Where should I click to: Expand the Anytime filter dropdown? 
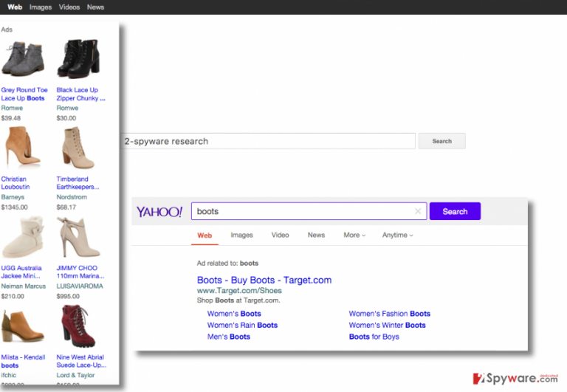397,235
